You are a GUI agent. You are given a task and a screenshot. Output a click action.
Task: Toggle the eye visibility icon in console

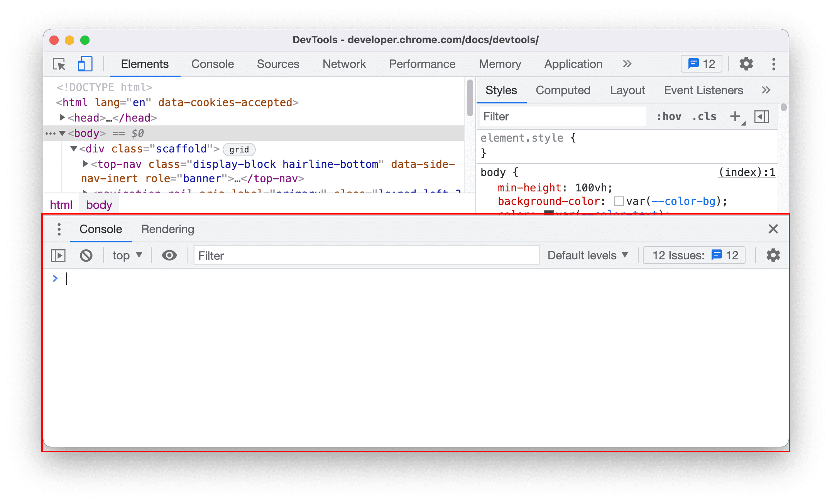click(x=169, y=255)
